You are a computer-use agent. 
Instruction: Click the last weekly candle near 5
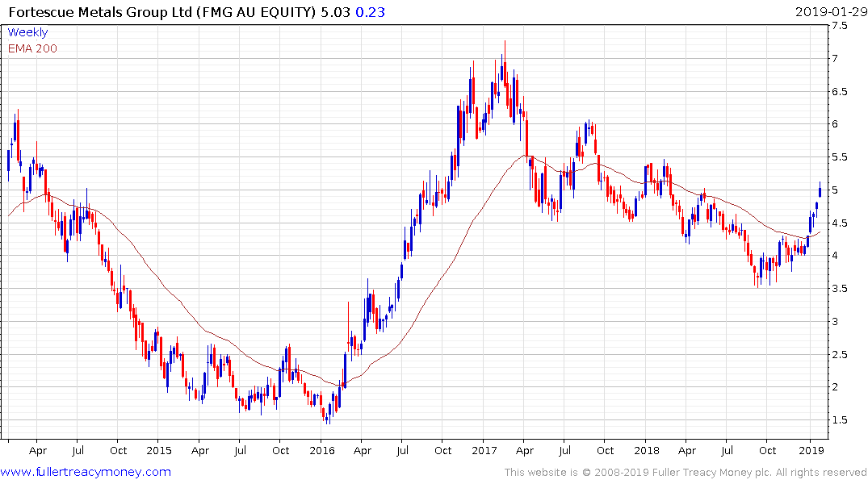pos(820,190)
